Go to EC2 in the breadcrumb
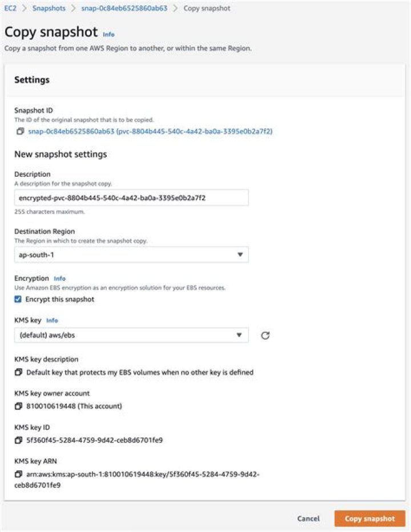411x532 pixels. [x=11, y=9]
